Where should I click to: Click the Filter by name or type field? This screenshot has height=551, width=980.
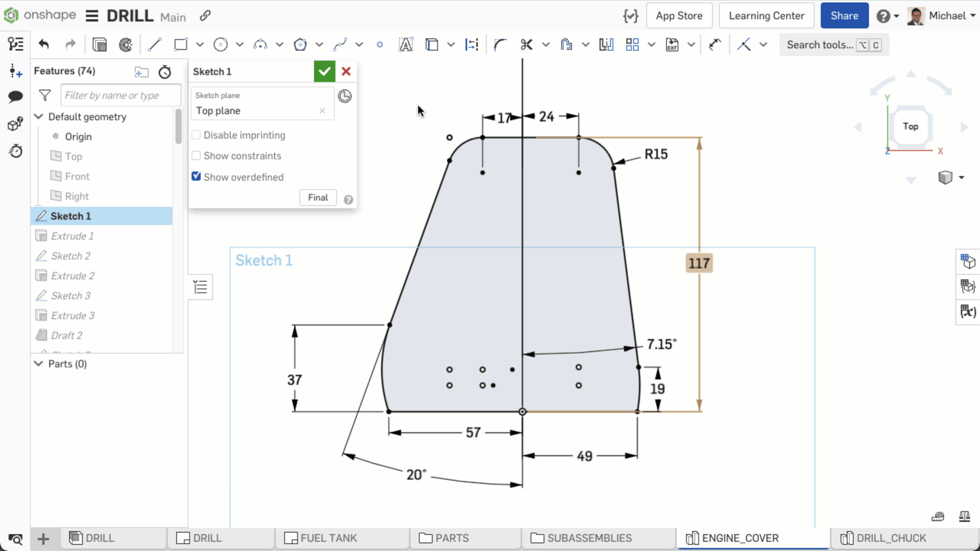tap(120, 96)
